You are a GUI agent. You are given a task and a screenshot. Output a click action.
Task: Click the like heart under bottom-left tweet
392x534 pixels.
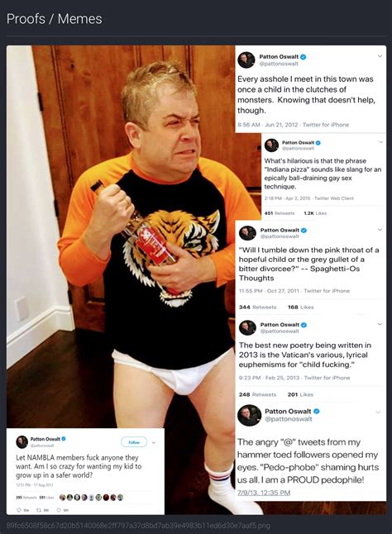tap(58, 510)
